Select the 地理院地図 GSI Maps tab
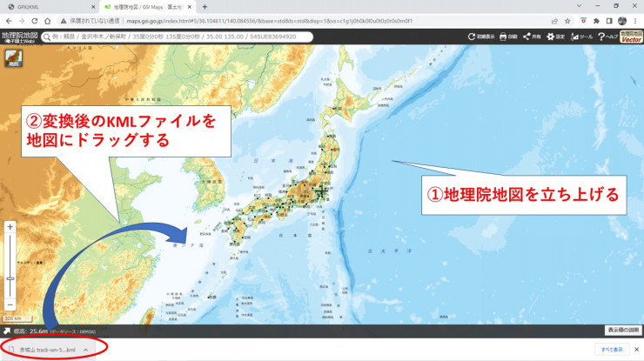This screenshot has width=644, height=361. point(148,7)
